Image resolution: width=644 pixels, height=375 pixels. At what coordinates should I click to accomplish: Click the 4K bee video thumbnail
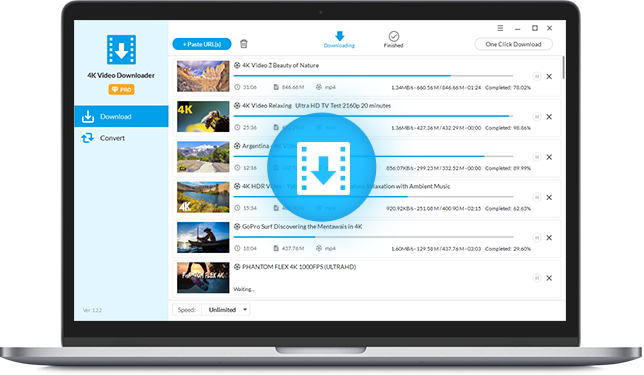coord(203,116)
